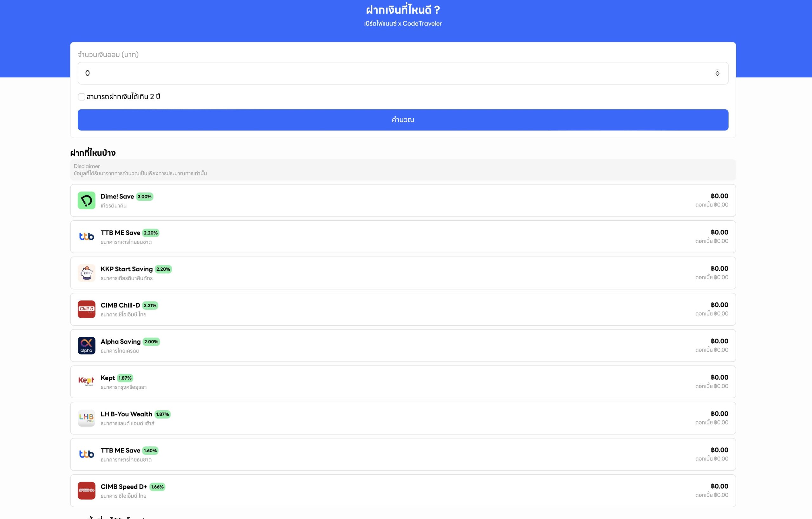Click the ttb logo for 1.60% account
This screenshot has width=812, height=519.
point(86,454)
